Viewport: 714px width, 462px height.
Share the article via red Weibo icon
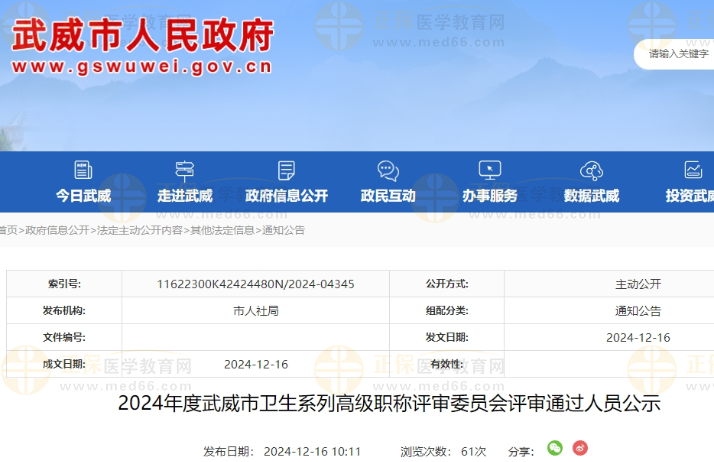(580, 448)
